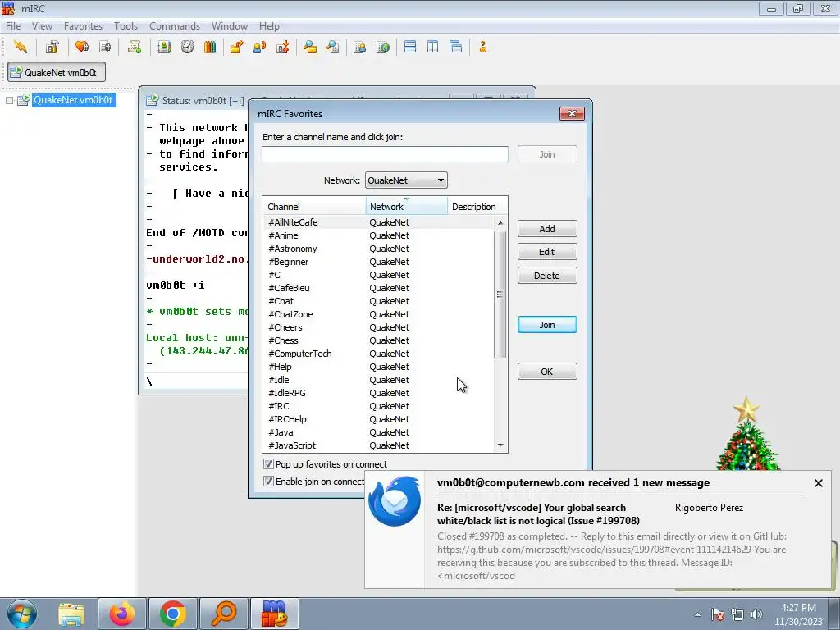Image resolution: width=840 pixels, height=630 pixels.
Task: Click the Action Center flag tray icon
Action: pyautogui.click(x=718, y=614)
